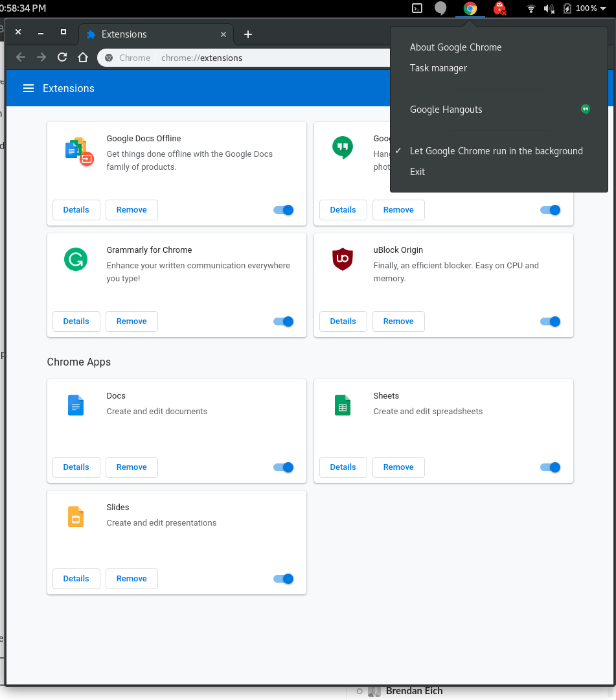Open the Extensions page hamburger menu
Image resolution: width=616 pixels, height=700 pixels.
[29, 88]
